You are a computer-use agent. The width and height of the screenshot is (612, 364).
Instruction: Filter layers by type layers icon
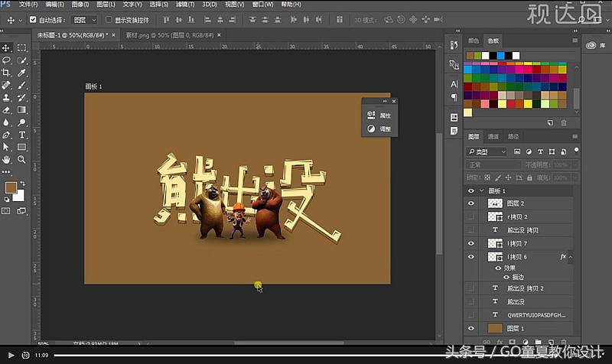click(540, 151)
